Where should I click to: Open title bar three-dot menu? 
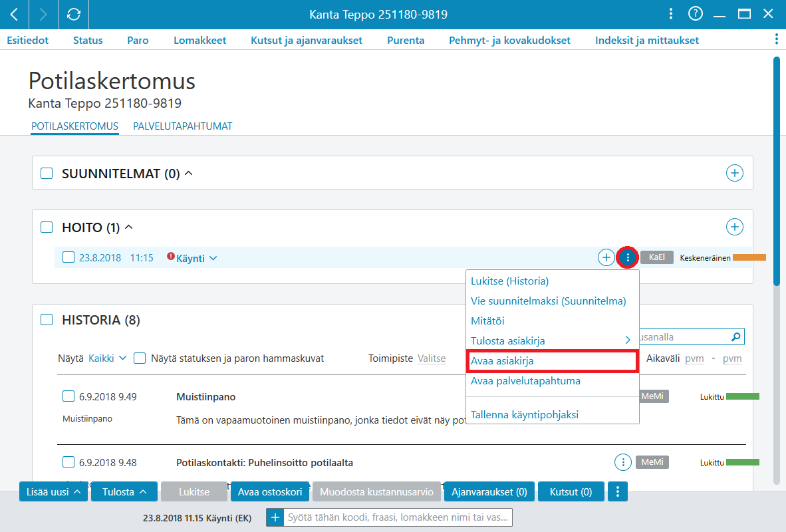pyautogui.click(x=671, y=14)
